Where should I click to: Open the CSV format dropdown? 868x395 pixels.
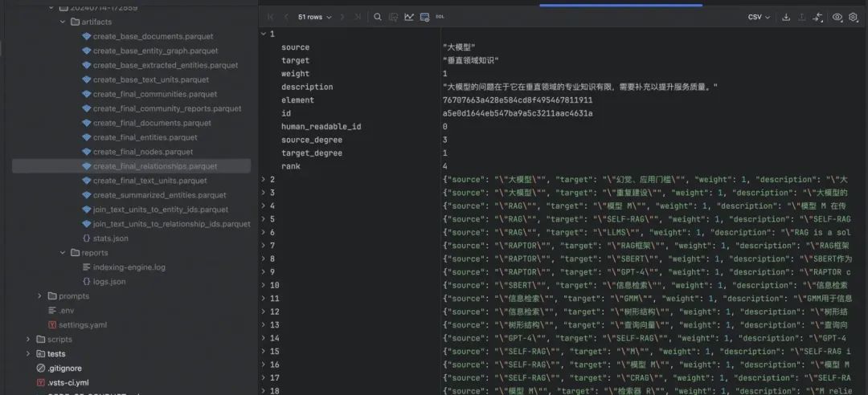coord(759,17)
